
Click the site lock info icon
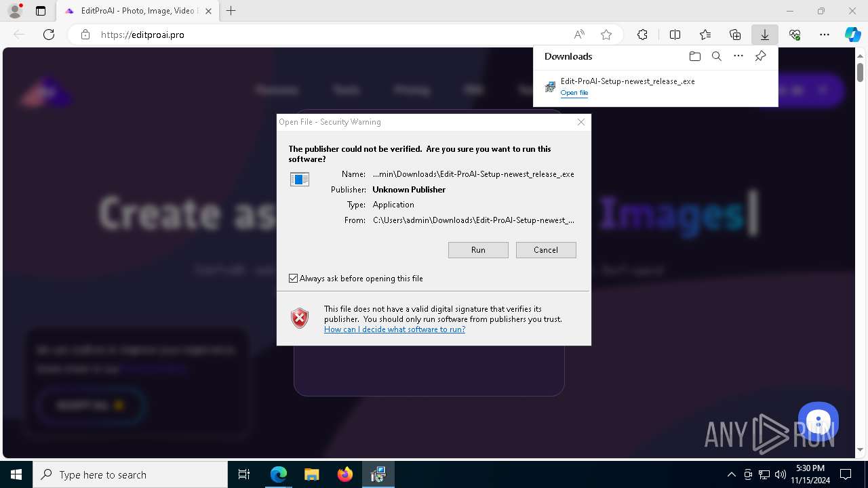pos(85,35)
